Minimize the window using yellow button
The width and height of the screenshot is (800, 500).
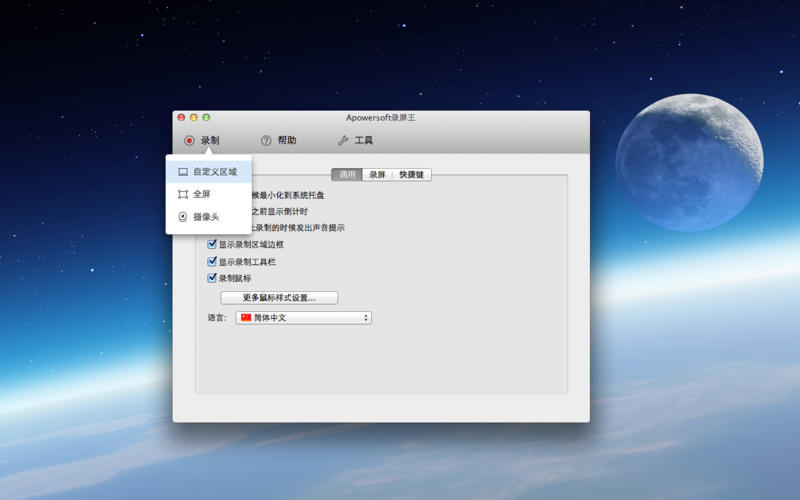click(x=194, y=118)
